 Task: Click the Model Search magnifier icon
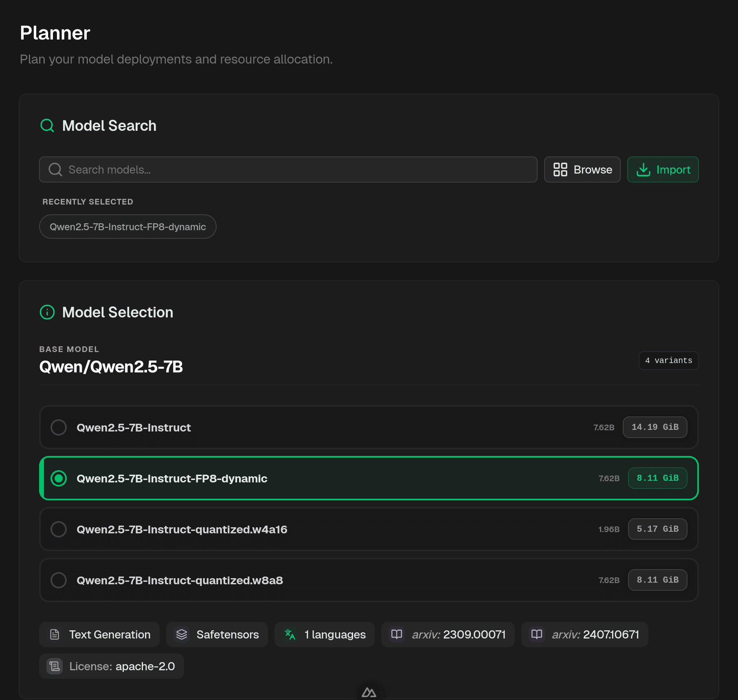click(x=47, y=125)
